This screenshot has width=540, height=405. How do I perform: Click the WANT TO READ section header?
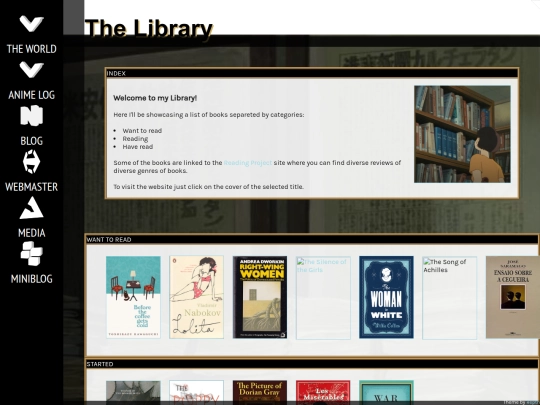tap(312, 239)
